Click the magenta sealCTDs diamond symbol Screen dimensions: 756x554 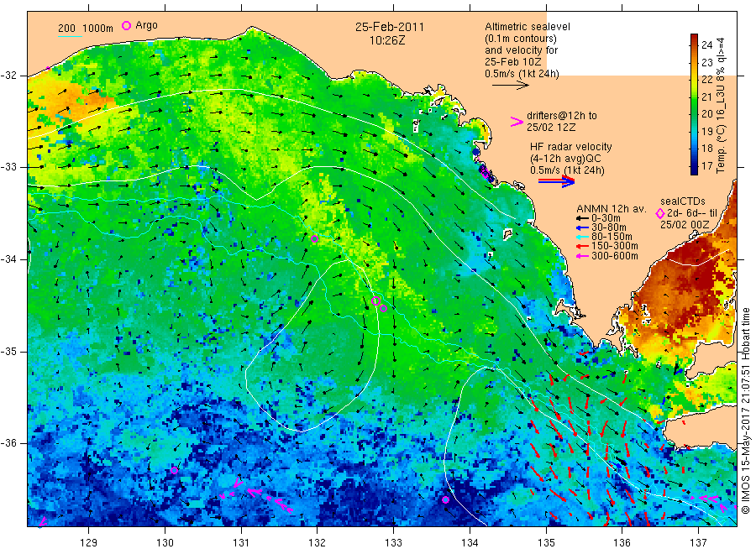point(660,213)
